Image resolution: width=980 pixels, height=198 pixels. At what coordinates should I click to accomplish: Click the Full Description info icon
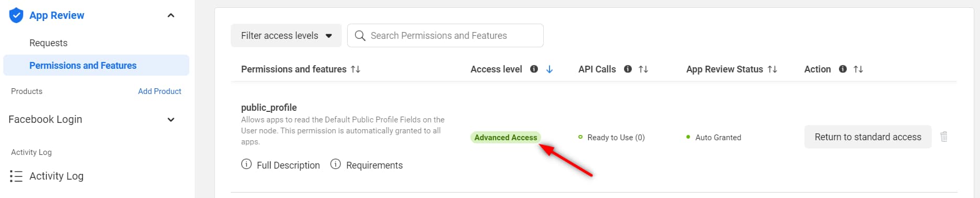tap(246, 164)
